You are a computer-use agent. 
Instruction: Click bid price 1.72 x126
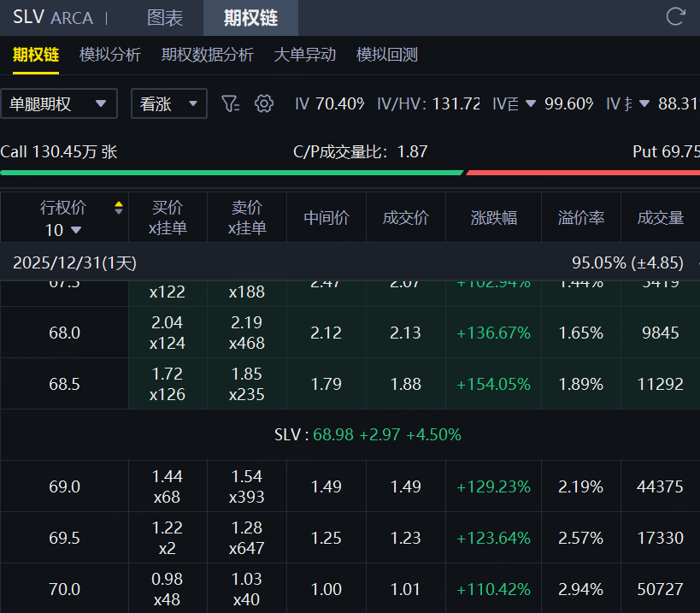click(168, 384)
